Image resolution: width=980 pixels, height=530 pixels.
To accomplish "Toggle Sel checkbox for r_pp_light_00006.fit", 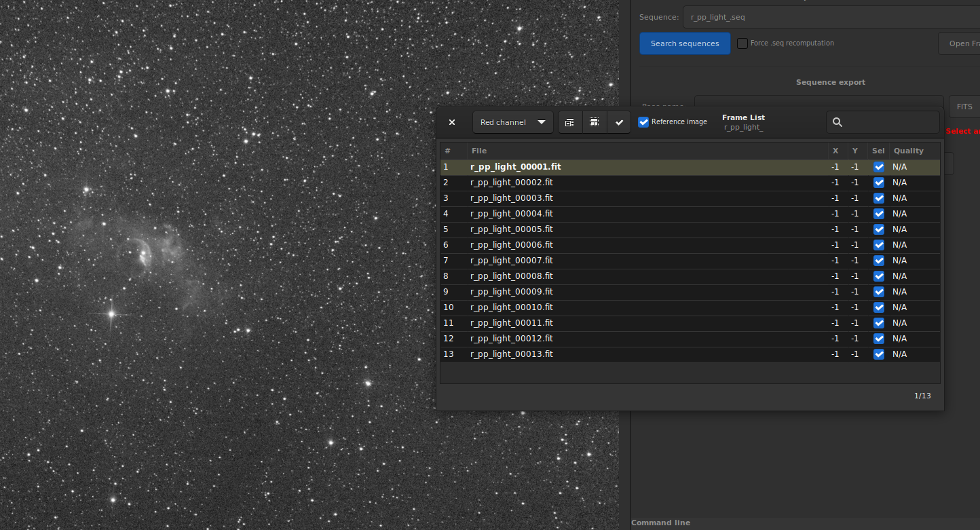I will tap(879, 245).
